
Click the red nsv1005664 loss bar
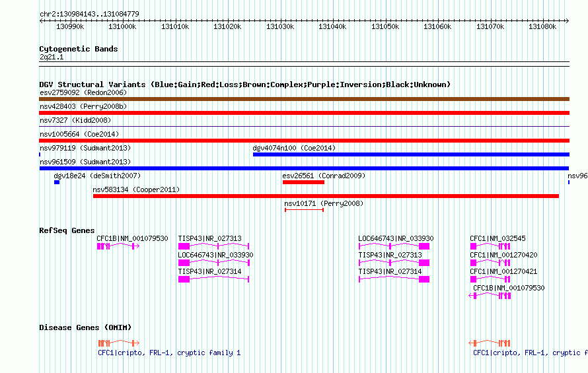click(x=304, y=141)
